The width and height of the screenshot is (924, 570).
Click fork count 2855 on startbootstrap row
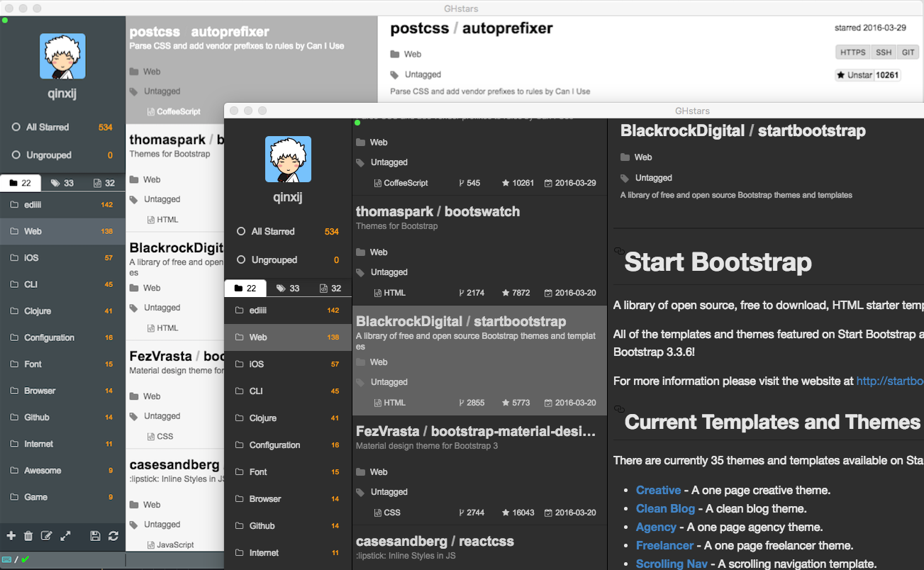(x=472, y=403)
